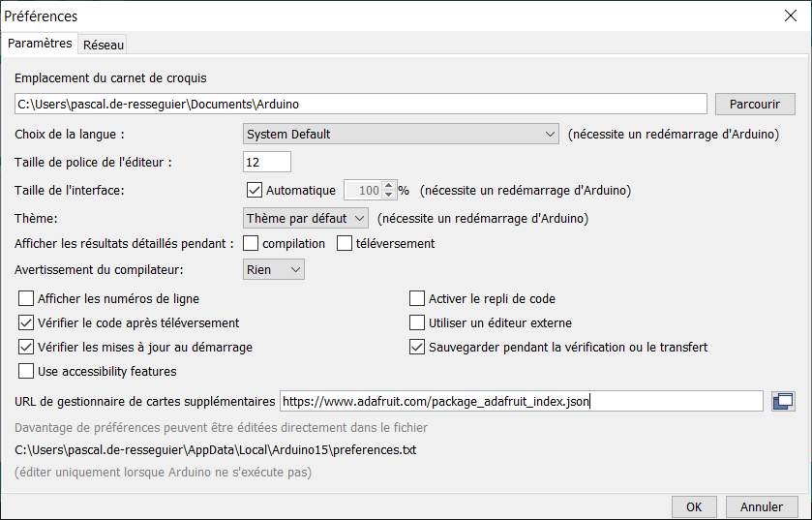This screenshot has height=520, width=812.
Task: Open the Avertissement du compilateur dropdown
Action: [x=274, y=270]
